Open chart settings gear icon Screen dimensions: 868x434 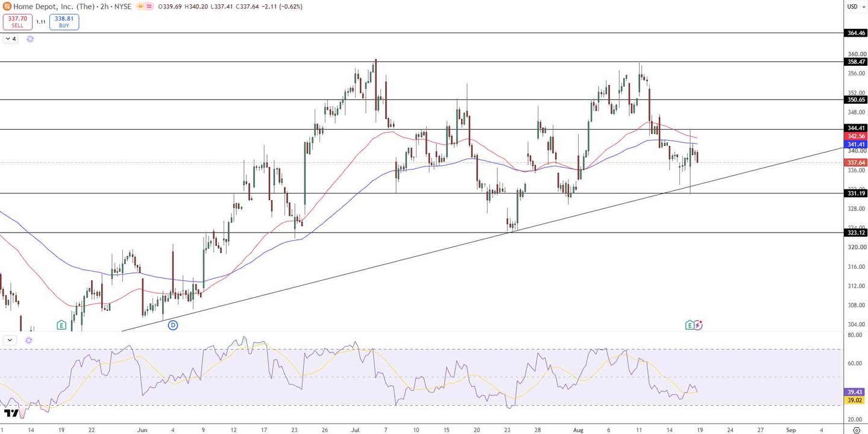857,430
